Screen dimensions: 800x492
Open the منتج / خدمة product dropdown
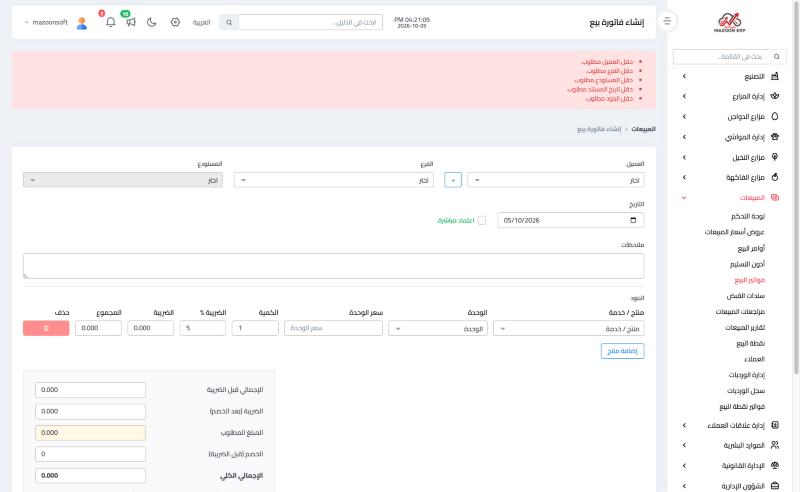[569, 328]
